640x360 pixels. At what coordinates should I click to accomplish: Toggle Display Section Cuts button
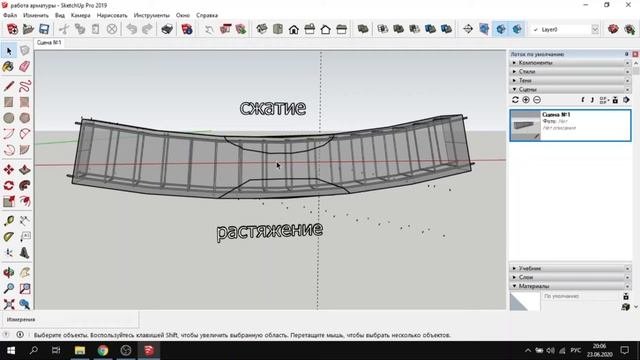point(500,29)
